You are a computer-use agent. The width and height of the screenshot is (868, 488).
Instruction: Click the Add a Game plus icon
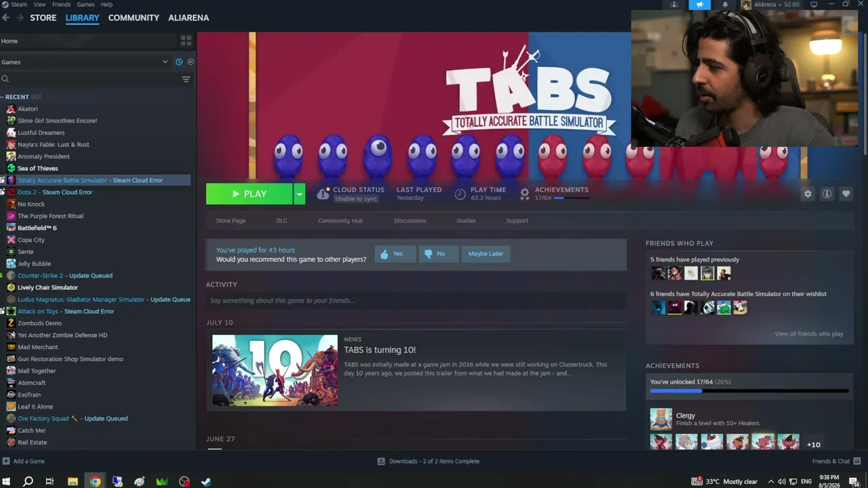[6, 461]
